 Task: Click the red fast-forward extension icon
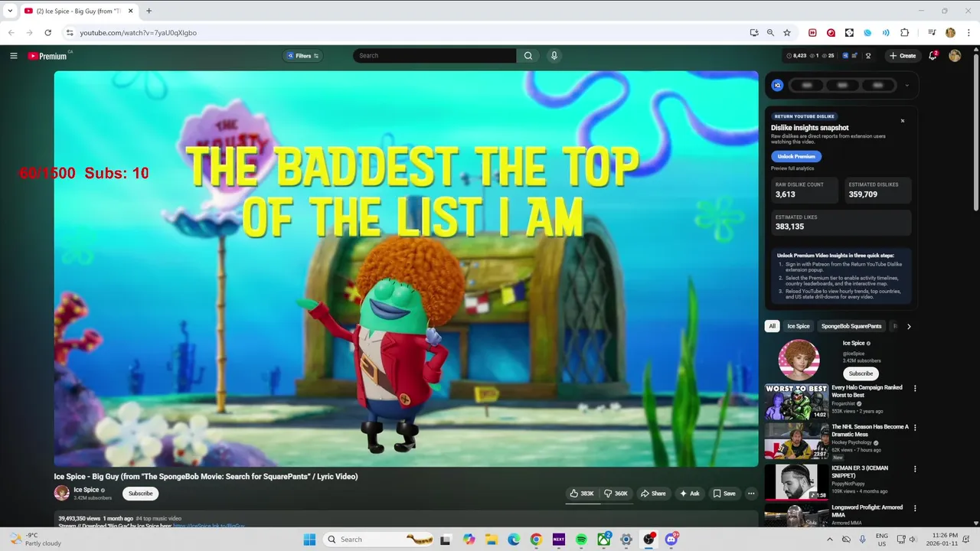812,33
